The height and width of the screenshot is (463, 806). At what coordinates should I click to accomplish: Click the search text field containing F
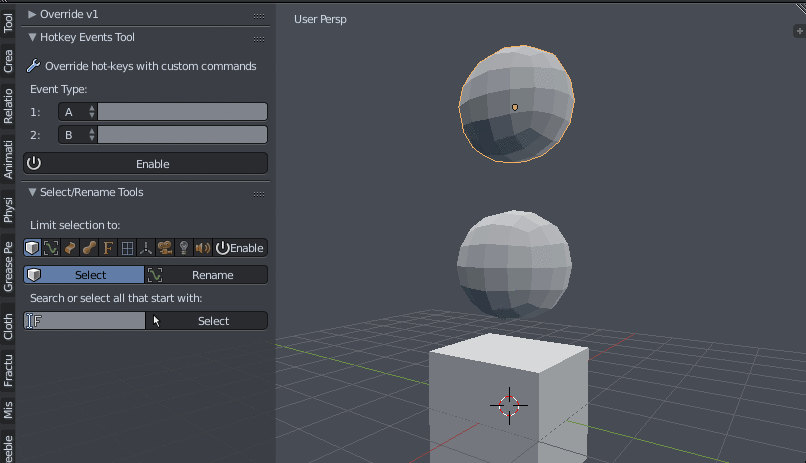[x=84, y=321]
